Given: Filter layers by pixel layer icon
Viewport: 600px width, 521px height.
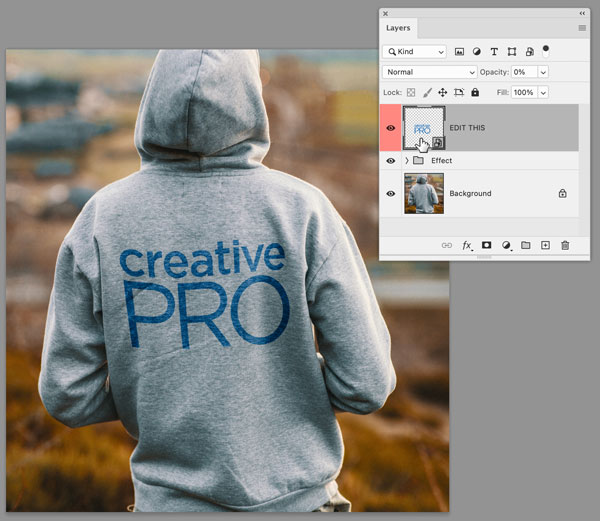Looking at the screenshot, I should pyautogui.click(x=459, y=52).
